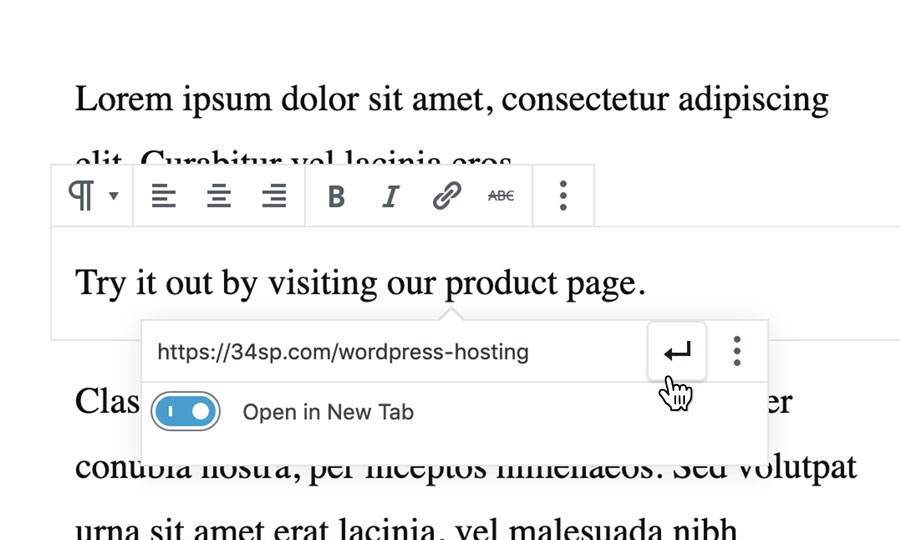Toggle Open in New Tab switch

pyautogui.click(x=185, y=411)
